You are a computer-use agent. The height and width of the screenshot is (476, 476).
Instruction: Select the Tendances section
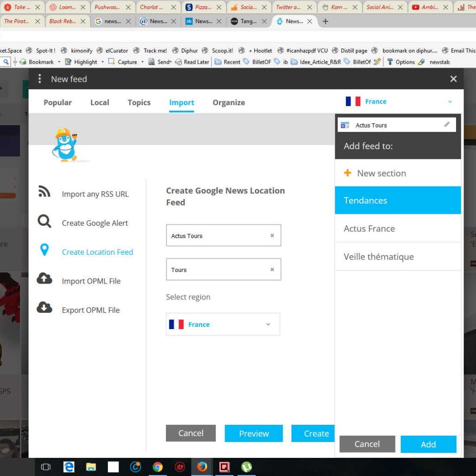coord(398,200)
